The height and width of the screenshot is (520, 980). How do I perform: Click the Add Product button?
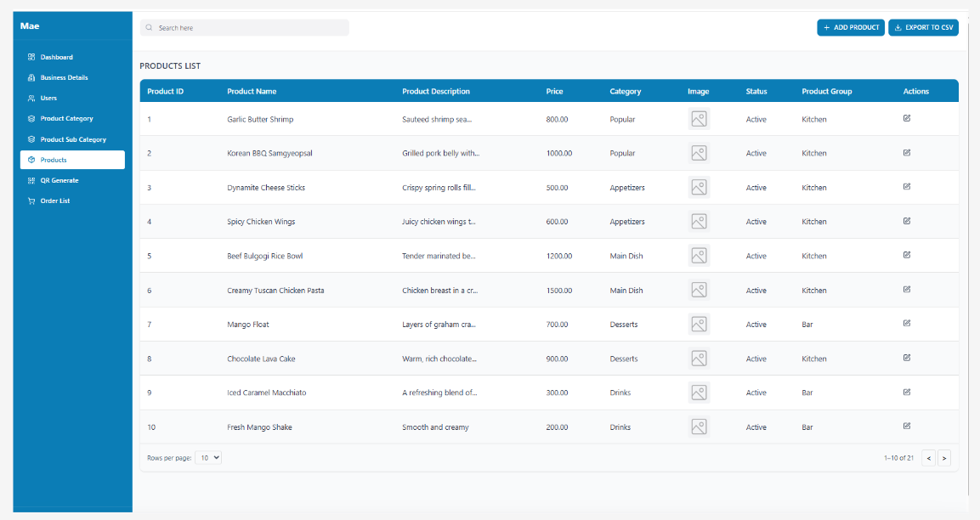(x=850, y=27)
